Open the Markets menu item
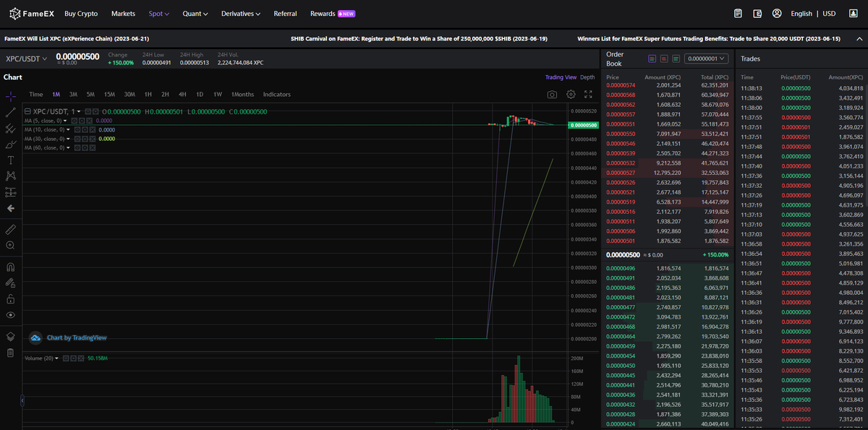This screenshot has height=430, width=868. (x=123, y=14)
